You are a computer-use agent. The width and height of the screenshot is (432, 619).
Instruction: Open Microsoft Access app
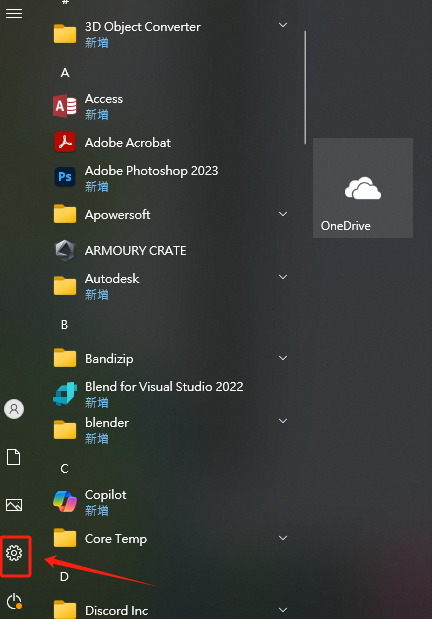[170, 106]
